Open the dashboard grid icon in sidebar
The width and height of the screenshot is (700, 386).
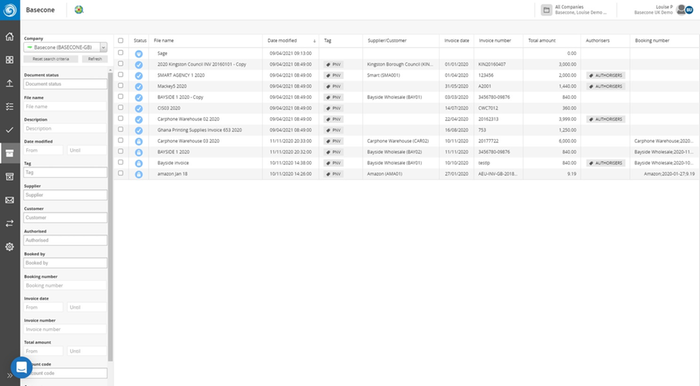tap(9, 60)
